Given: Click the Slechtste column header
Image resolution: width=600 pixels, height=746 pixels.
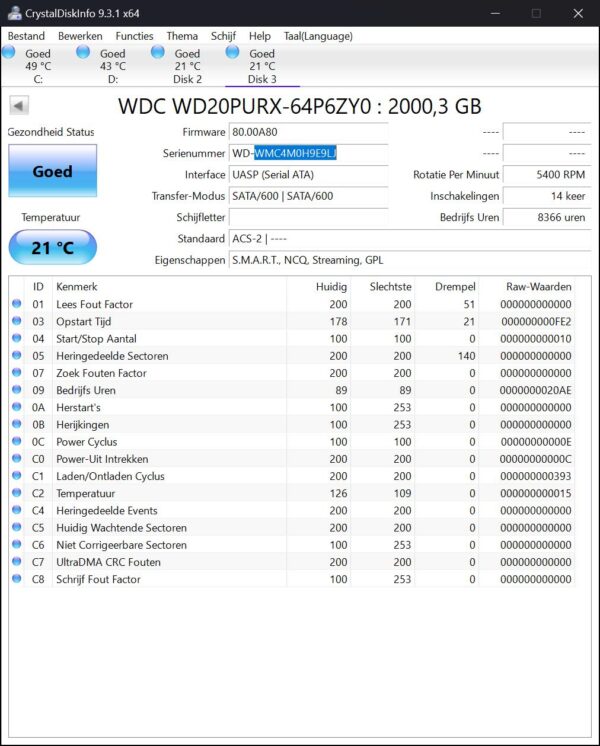Looking at the screenshot, I should pyautogui.click(x=390, y=286).
